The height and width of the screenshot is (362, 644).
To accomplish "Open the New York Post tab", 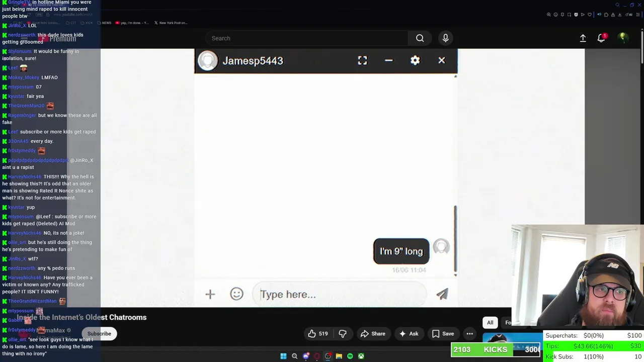I will pyautogui.click(x=171, y=23).
